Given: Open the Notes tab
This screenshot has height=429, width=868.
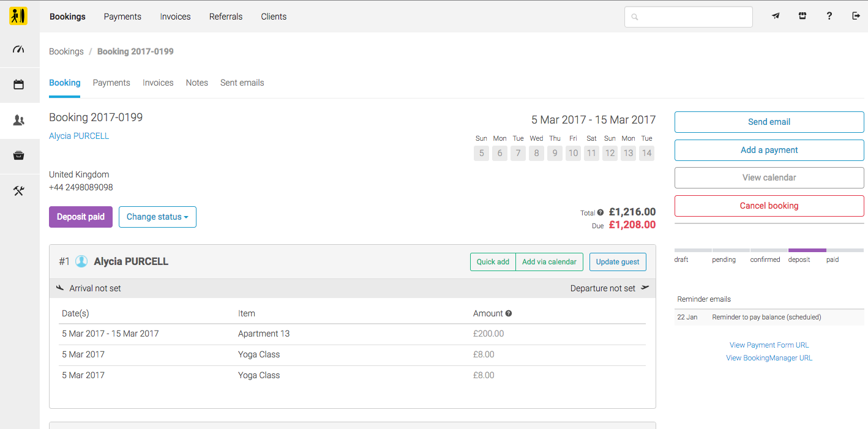Looking at the screenshot, I should point(196,83).
